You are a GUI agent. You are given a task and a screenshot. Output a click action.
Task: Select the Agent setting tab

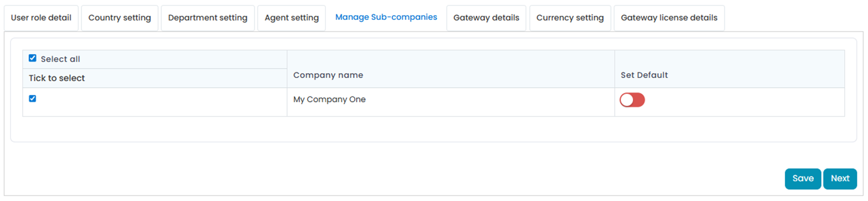coord(292,18)
